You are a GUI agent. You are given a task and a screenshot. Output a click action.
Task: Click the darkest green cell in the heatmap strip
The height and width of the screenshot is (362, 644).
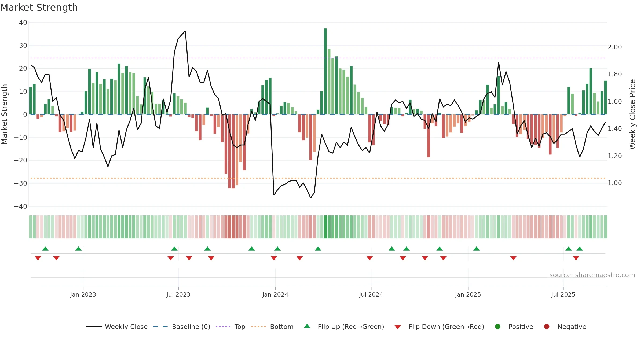325,227
